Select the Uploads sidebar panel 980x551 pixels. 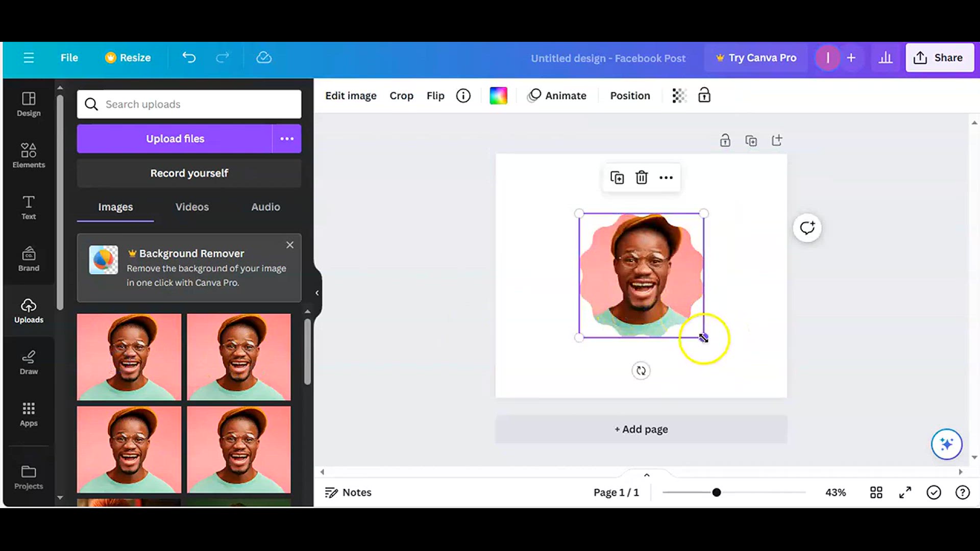(x=29, y=311)
